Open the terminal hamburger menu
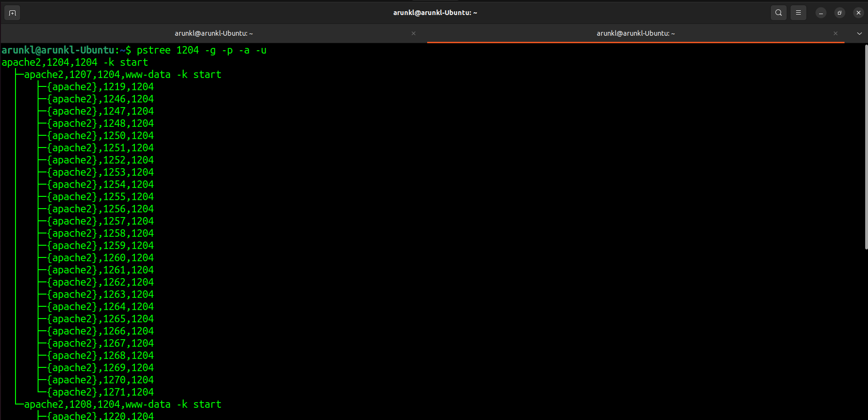Screen dimensions: 868x420 [798, 13]
